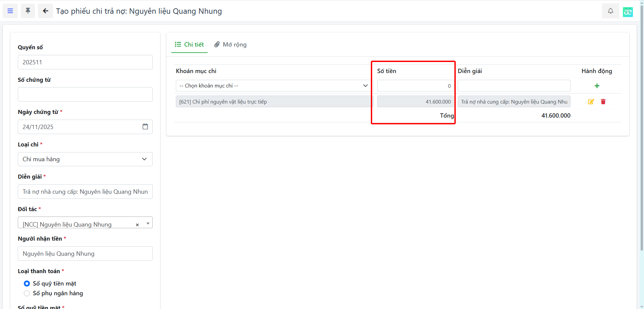Delete the expense row with trash icon
The width and height of the screenshot is (644, 309).
click(603, 102)
